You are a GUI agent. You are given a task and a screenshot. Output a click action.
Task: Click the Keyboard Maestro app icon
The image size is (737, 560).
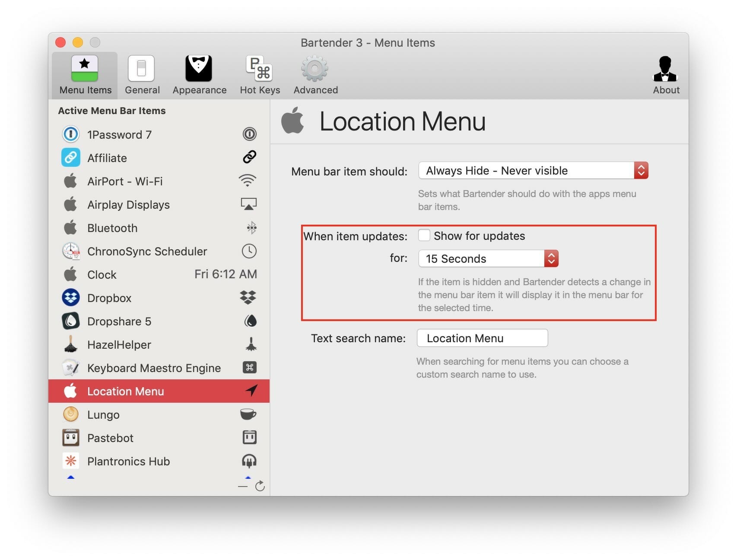pyautogui.click(x=71, y=368)
